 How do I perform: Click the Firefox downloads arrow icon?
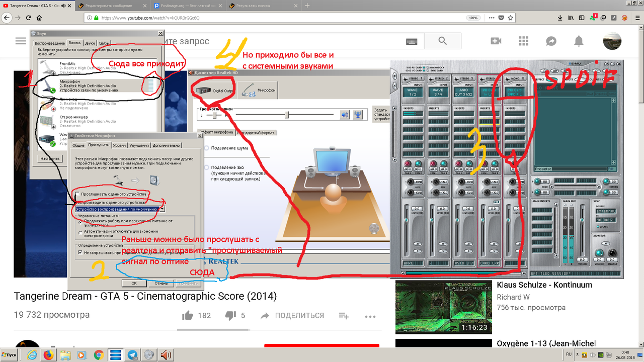point(559,17)
